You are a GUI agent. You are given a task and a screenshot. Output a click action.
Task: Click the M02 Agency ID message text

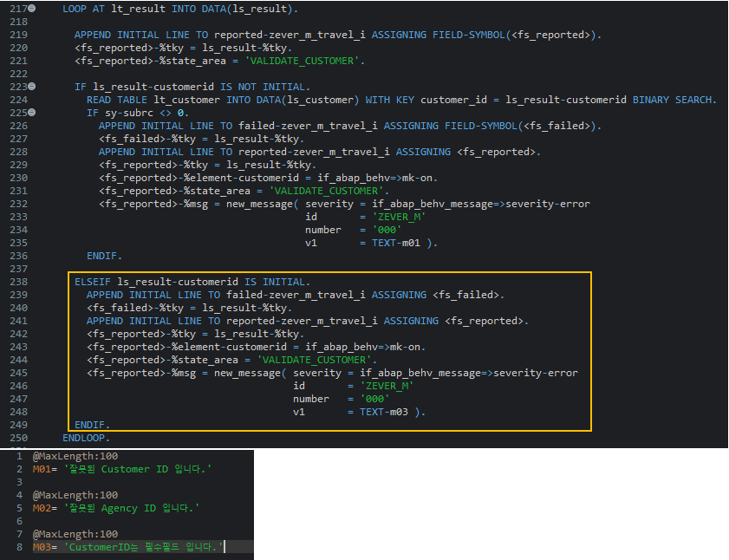coord(132,508)
